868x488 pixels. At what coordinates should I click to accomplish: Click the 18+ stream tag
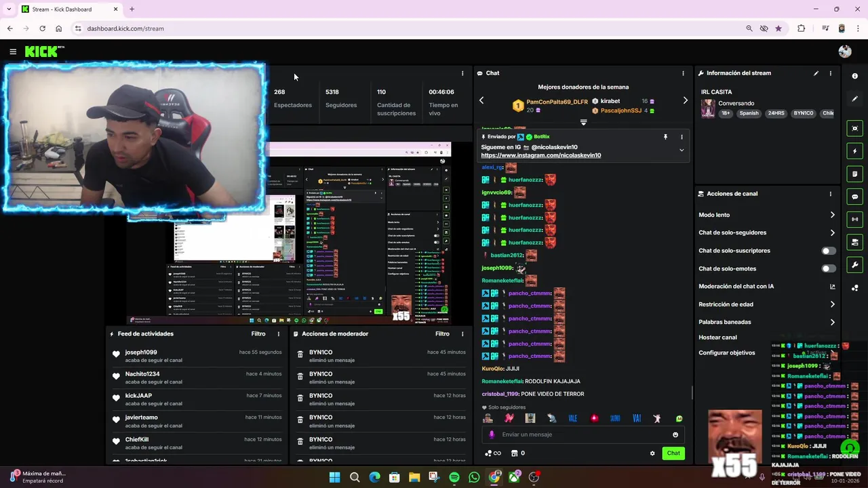726,114
